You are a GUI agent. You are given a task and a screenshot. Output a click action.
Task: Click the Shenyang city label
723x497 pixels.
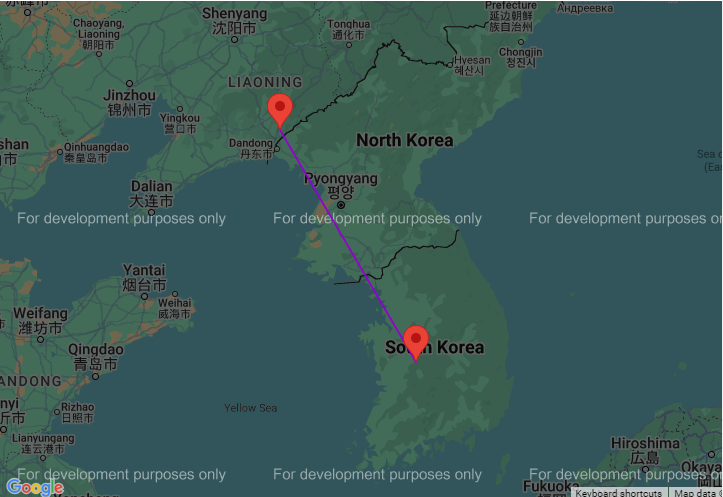pyautogui.click(x=234, y=21)
